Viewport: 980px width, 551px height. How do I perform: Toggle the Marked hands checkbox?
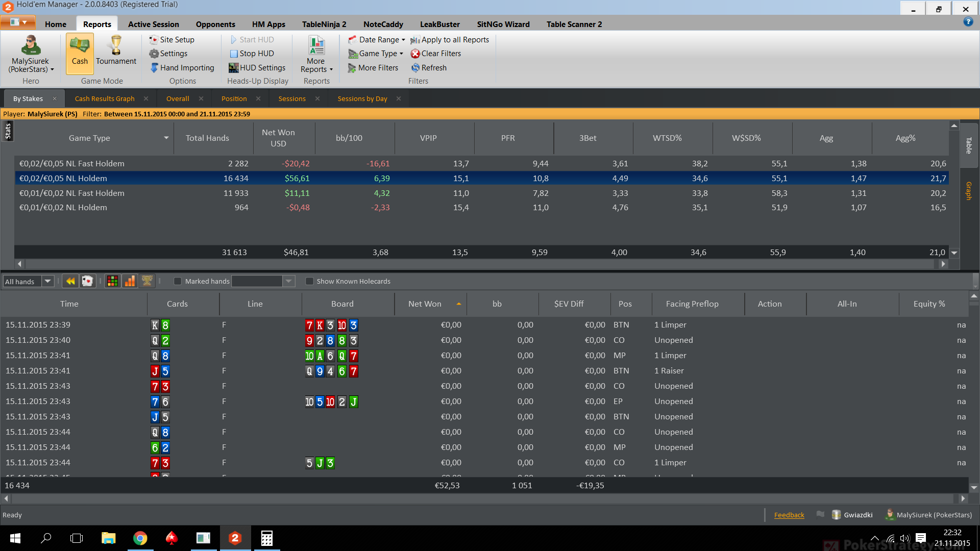click(178, 281)
